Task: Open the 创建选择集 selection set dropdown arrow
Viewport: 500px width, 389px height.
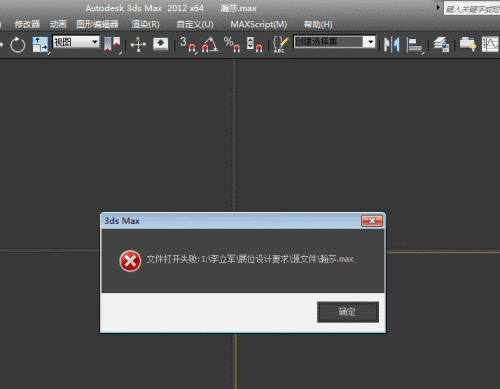Action: pyautogui.click(x=370, y=42)
